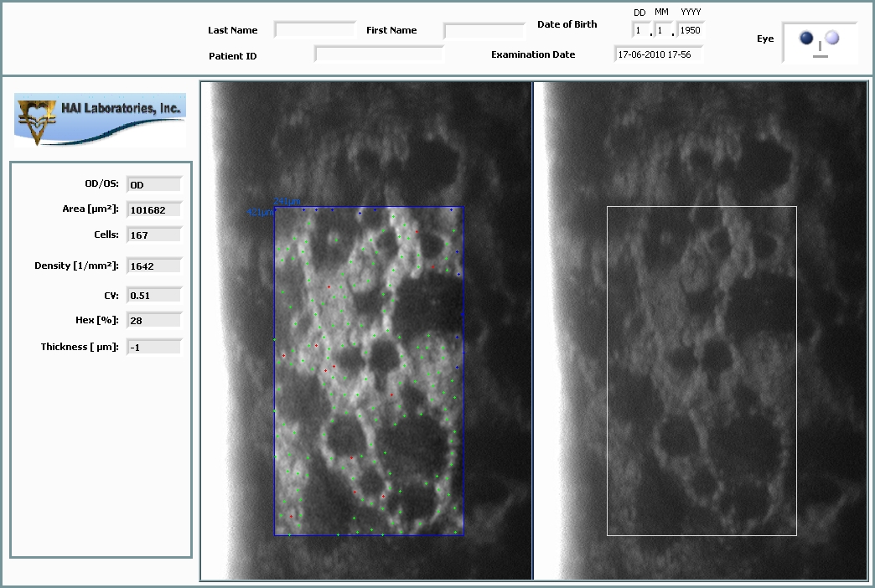Viewport: 875px width, 588px height.
Task: Click the Hex percentage value 28
Action: point(154,320)
